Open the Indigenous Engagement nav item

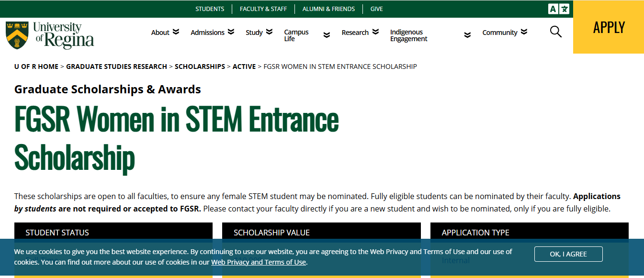[408, 35]
